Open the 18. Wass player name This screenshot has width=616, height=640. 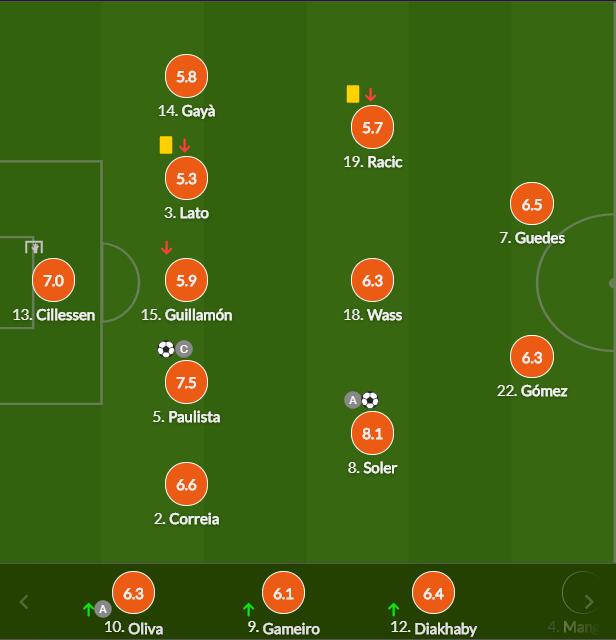372,315
